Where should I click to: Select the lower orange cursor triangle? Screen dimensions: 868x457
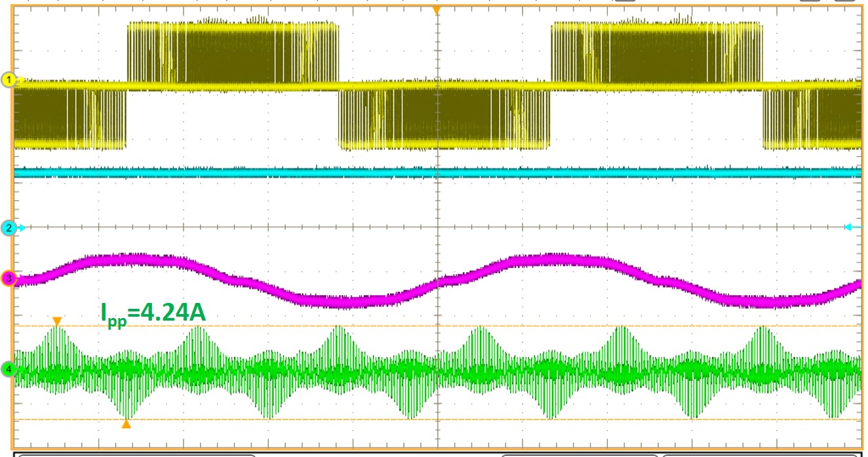click(127, 424)
